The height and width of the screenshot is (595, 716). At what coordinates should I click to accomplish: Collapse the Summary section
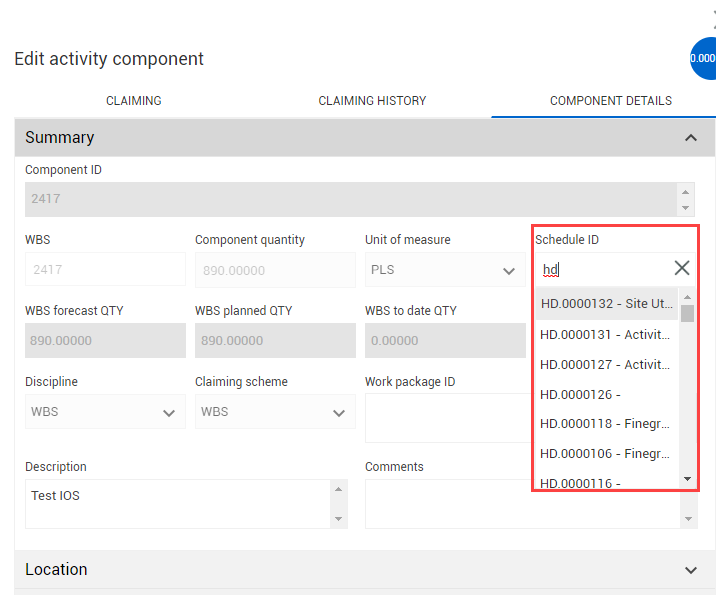click(x=691, y=138)
